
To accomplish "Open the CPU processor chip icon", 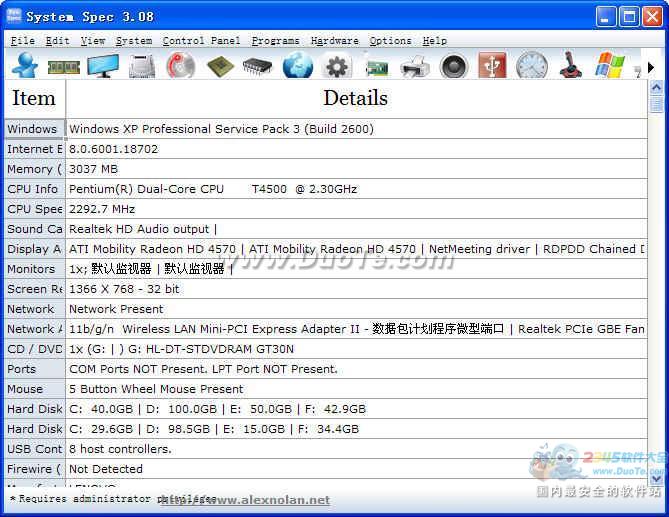I will coord(220,66).
